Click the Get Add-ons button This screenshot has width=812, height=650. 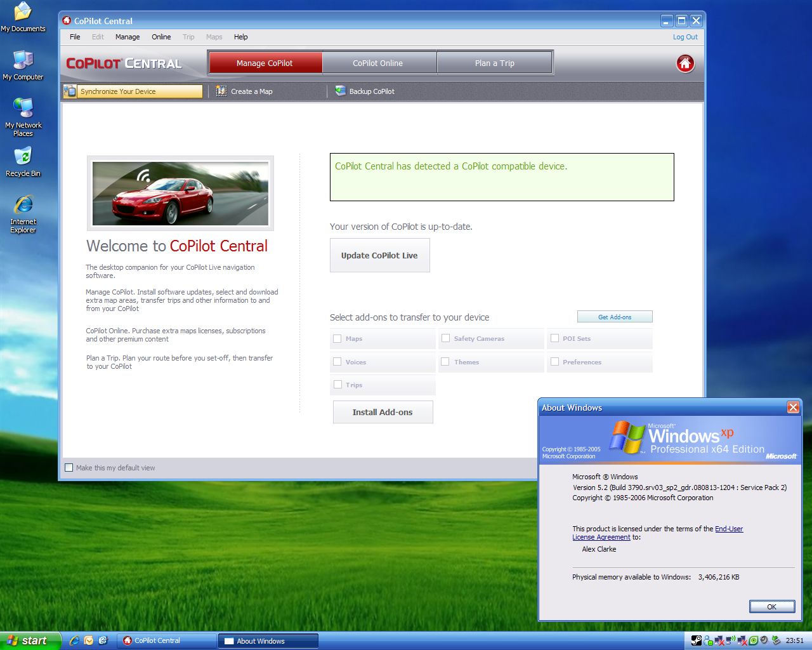point(615,317)
